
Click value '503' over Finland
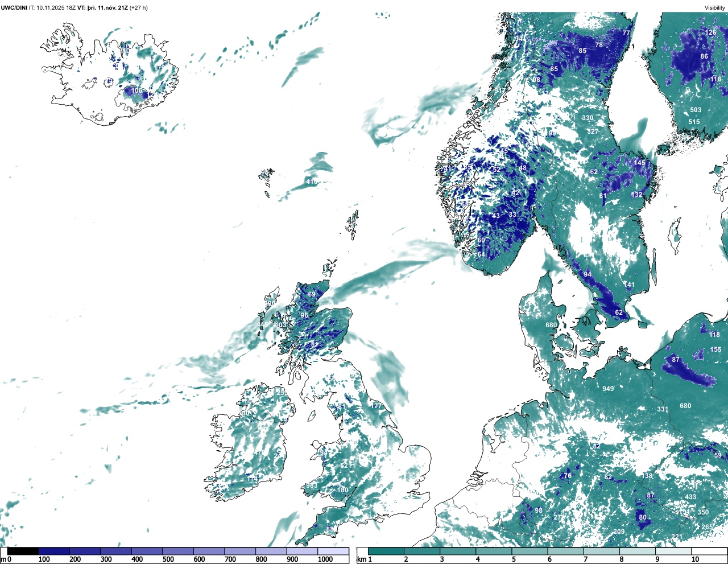(x=696, y=110)
